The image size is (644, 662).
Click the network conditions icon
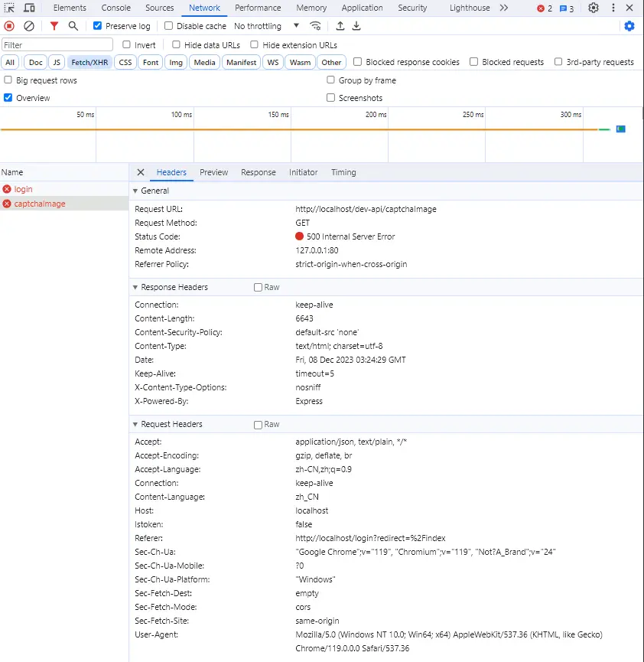coord(315,25)
